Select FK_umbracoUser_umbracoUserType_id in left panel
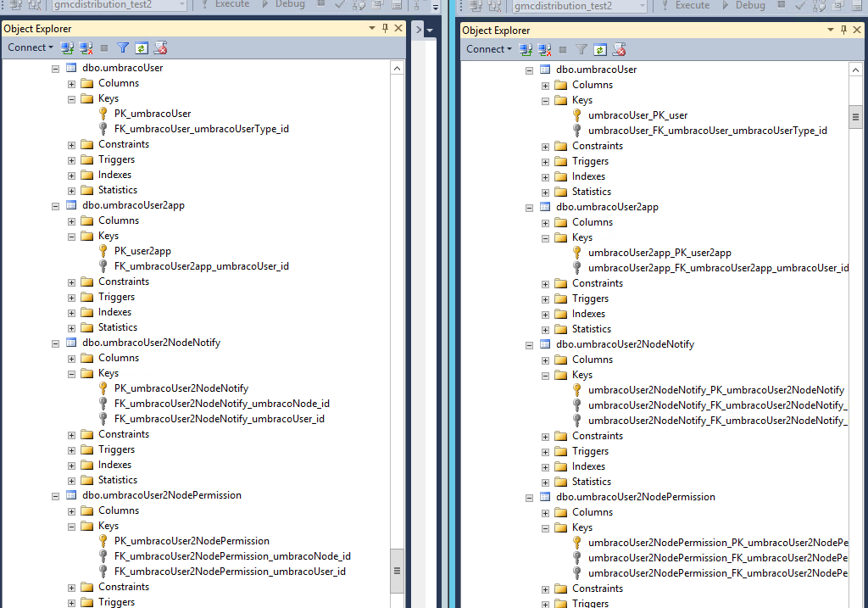Screen dimensions: 868x608 202,128
